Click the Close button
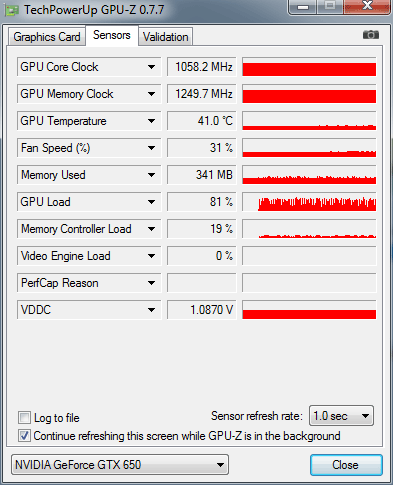The image size is (393, 485). pos(346,465)
